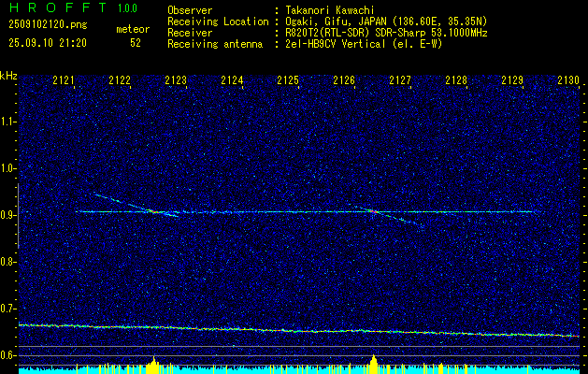Click the 2126 time axis label

[344, 79]
